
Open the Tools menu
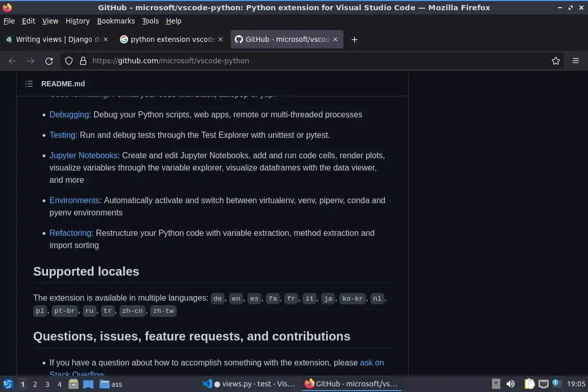point(151,21)
